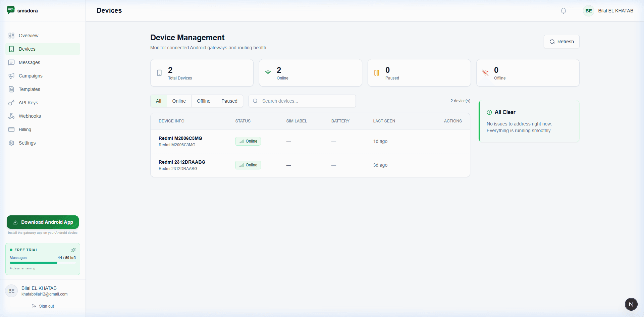
Task: Open the Overview section icon
Action: click(x=11, y=35)
